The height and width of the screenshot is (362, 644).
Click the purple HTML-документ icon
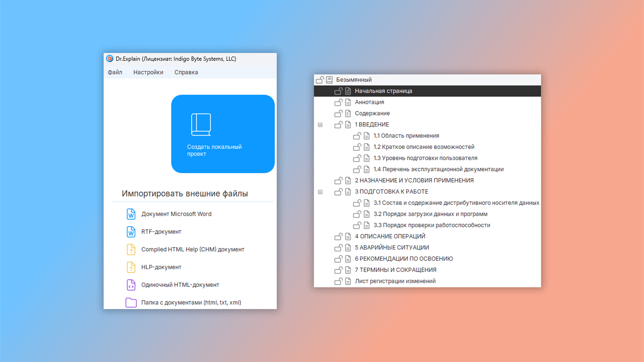[131, 285]
